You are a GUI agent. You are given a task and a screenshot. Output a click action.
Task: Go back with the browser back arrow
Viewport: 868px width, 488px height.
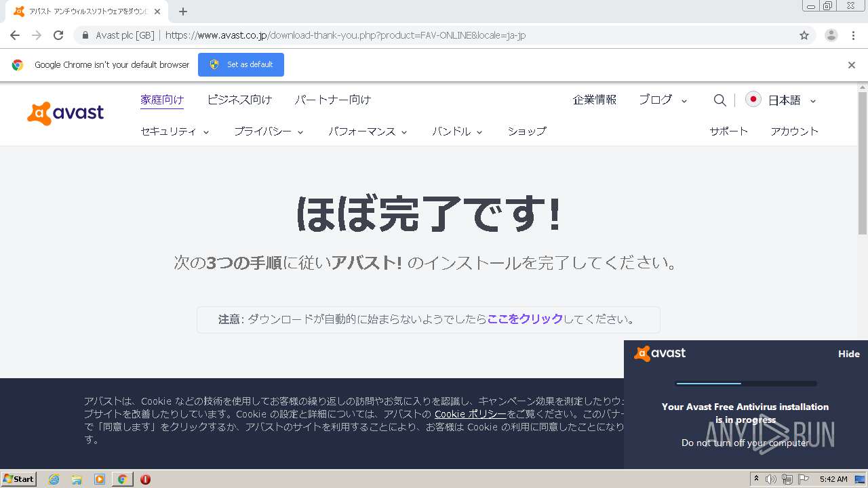(15, 35)
